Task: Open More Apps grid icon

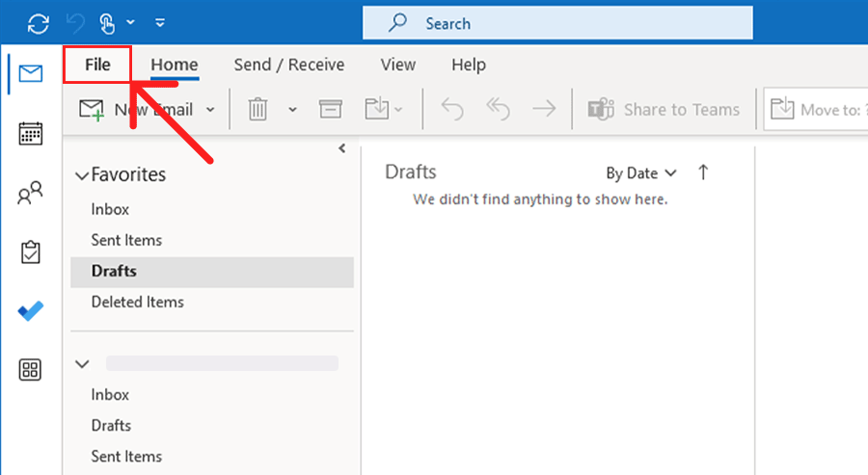Action: 30,369
